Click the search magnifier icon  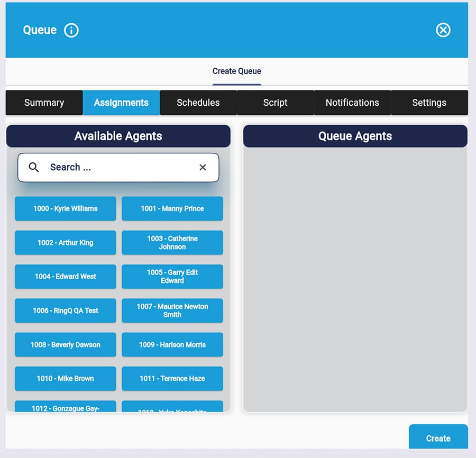[34, 167]
